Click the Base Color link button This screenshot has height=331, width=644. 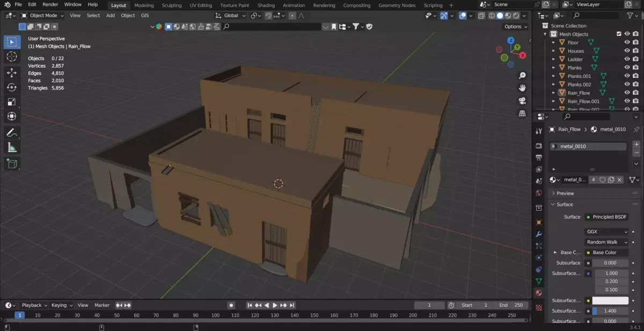[x=606, y=253]
